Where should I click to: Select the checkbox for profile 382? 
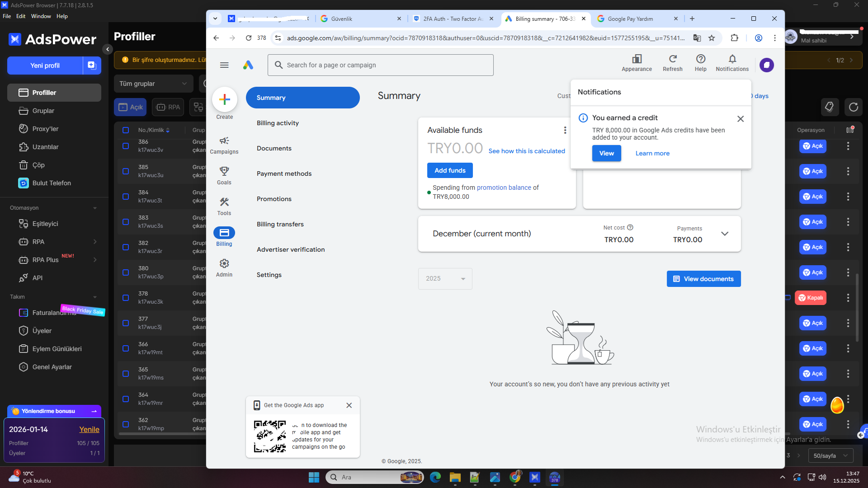[126, 247]
